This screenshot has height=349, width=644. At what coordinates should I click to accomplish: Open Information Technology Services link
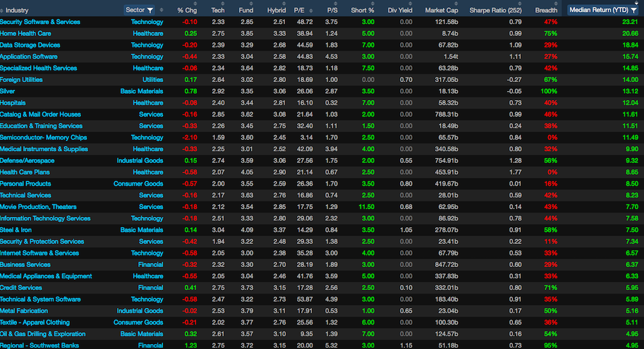click(45, 218)
